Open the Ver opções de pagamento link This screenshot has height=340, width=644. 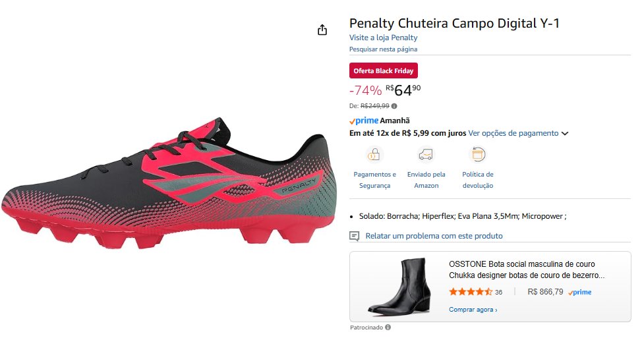pos(513,133)
